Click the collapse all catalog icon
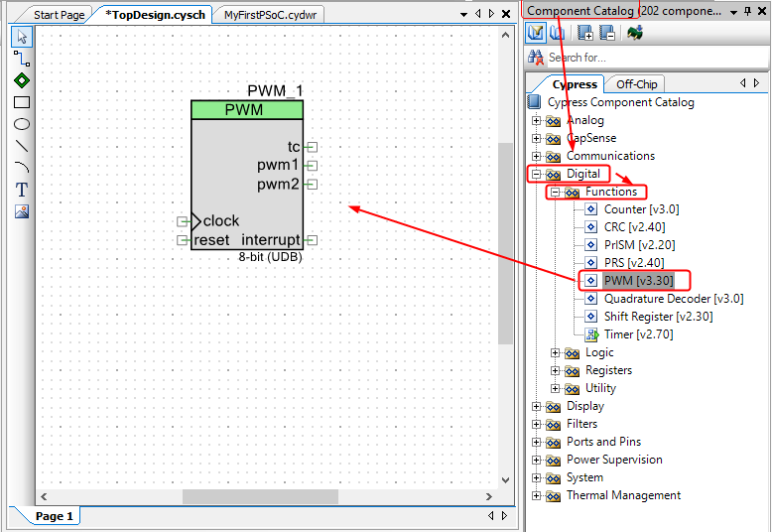Screen dimensions: 772x532 [607, 33]
